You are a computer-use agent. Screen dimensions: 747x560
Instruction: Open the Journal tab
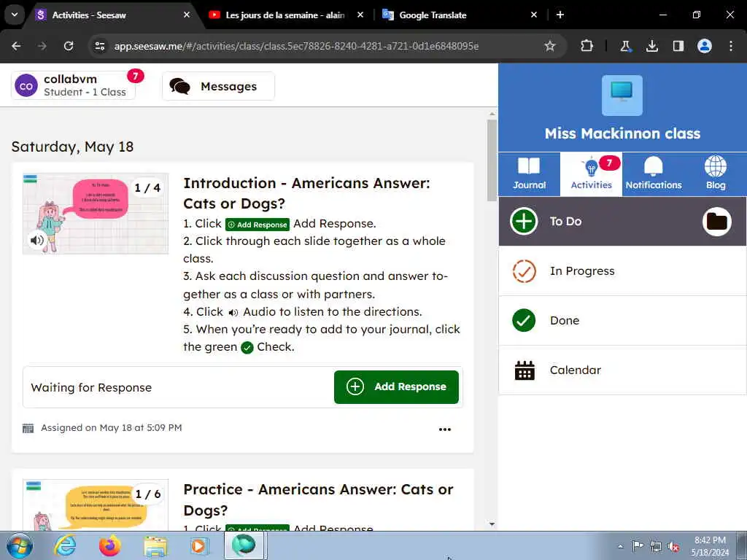pos(529,174)
